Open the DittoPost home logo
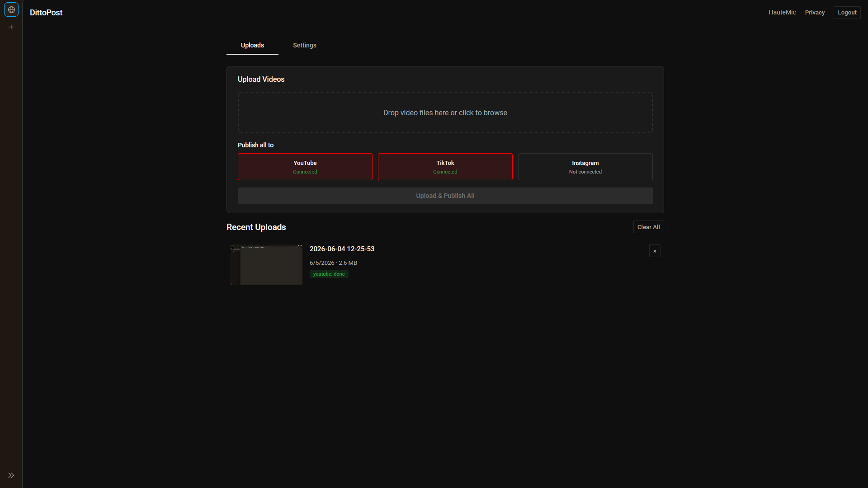The height and width of the screenshot is (488, 868). pos(46,13)
